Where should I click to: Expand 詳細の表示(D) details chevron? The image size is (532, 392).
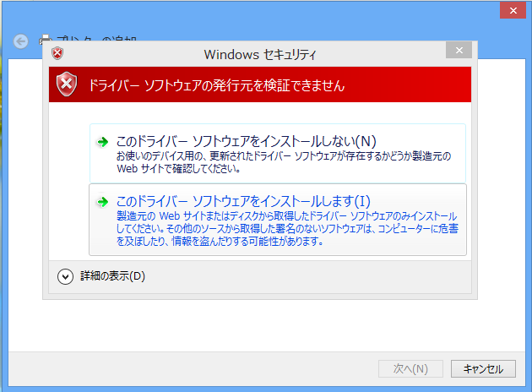click(65, 276)
